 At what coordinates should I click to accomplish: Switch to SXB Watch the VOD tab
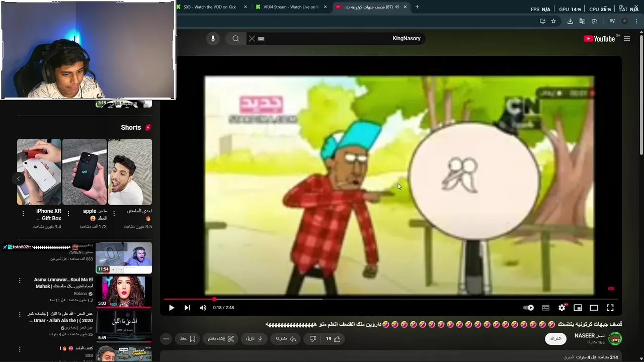[209, 7]
